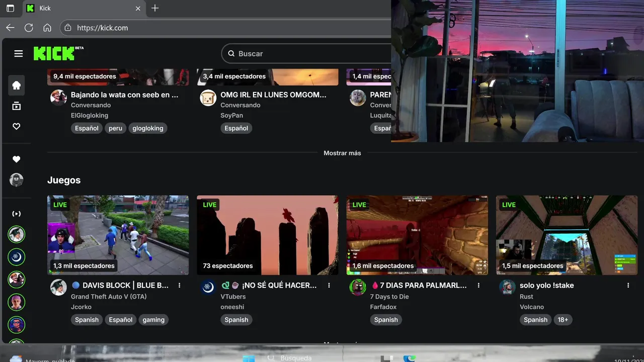Open the filled heart sidebar icon

(x=17, y=159)
